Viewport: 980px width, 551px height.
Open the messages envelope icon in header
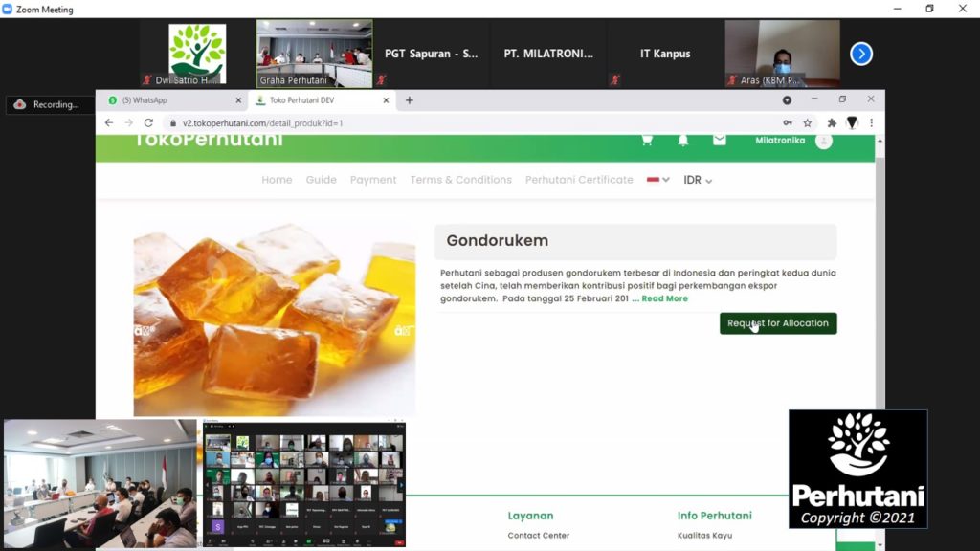720,140
